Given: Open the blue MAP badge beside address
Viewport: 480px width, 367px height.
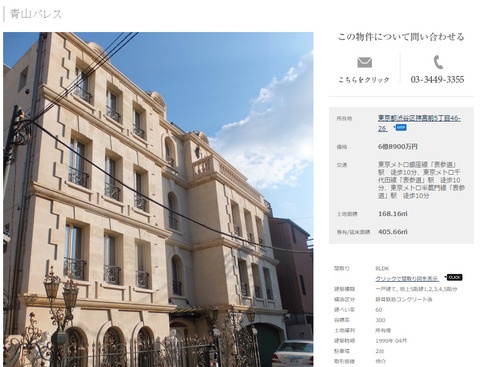Looking at the screenshot, I should coord(401,128).
